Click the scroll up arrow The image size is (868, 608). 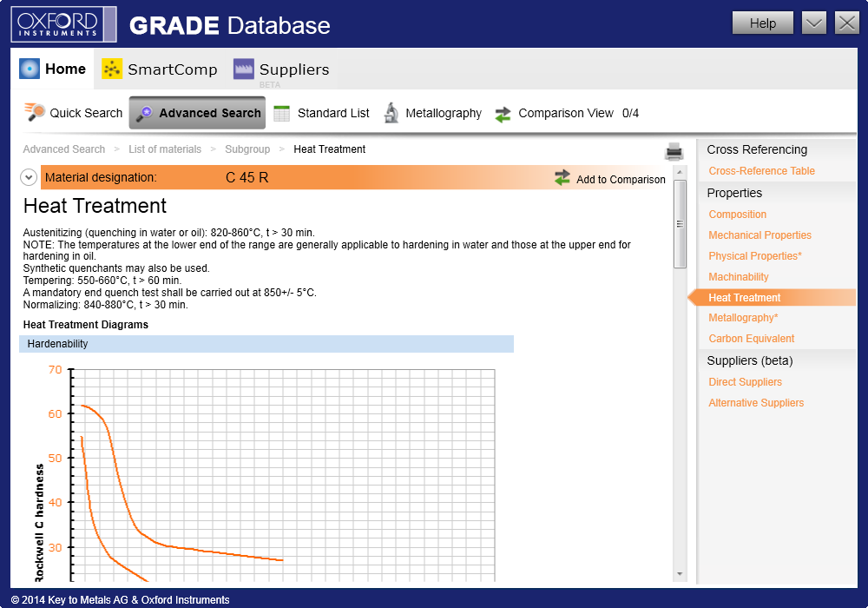click(x=680, y=172)
